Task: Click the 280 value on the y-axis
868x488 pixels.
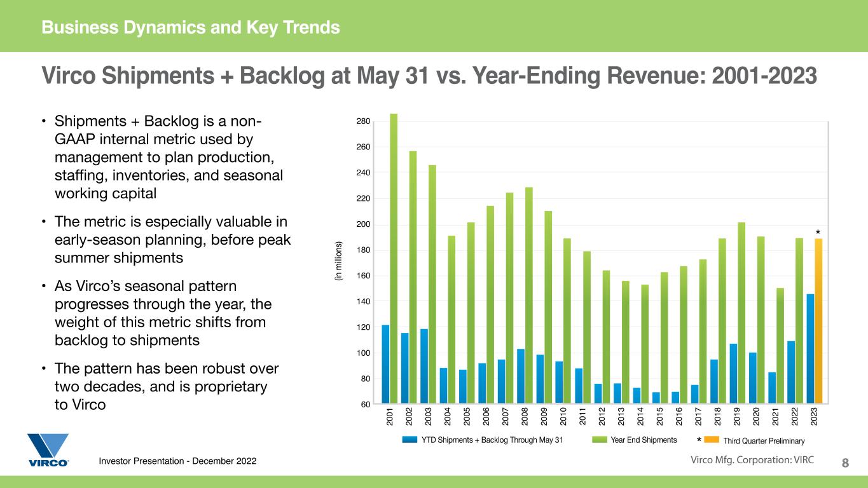Action: 362,121
